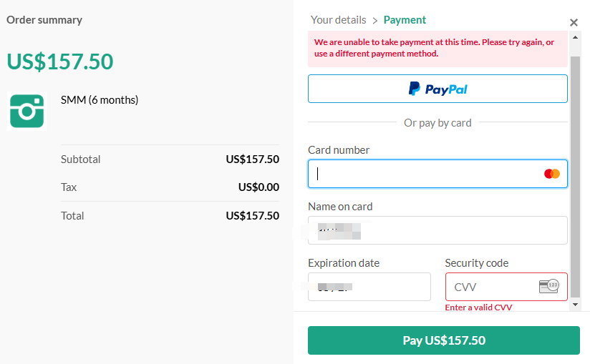The height and width of the screenshot is (364, 590).
Task: Click into the Name on card field
Action: [437, 230]
